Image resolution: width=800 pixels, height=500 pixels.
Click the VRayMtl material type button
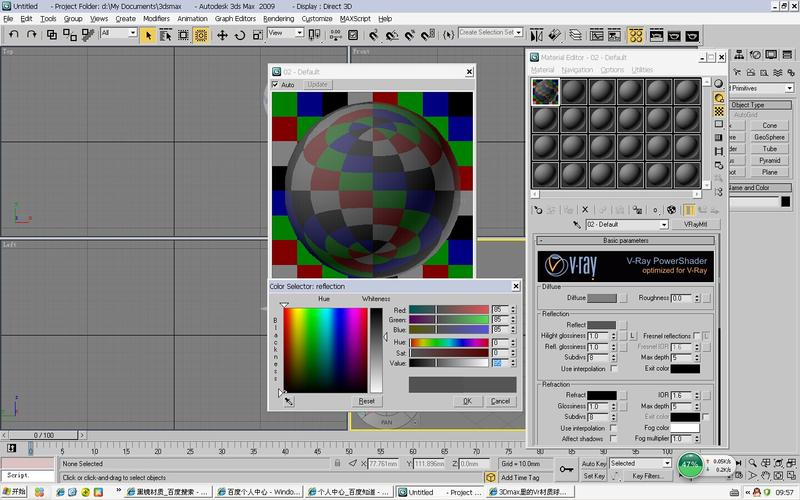click(x=695, y=225)
